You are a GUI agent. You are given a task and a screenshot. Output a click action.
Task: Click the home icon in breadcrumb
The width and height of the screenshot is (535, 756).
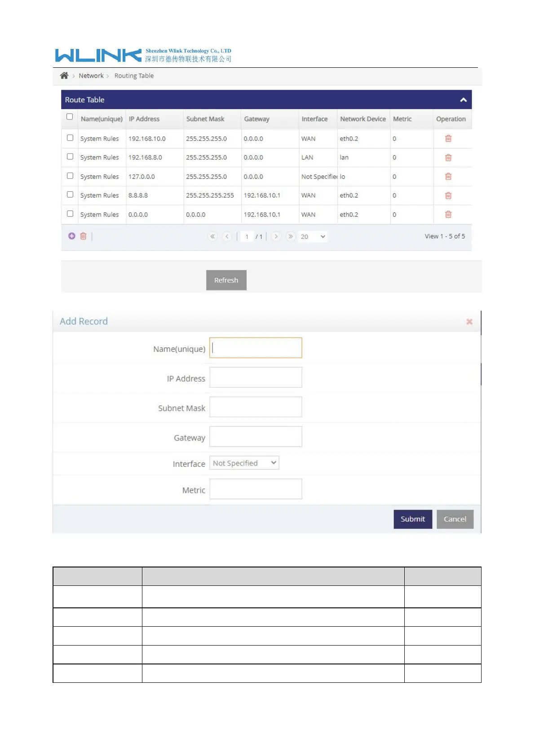64,75
